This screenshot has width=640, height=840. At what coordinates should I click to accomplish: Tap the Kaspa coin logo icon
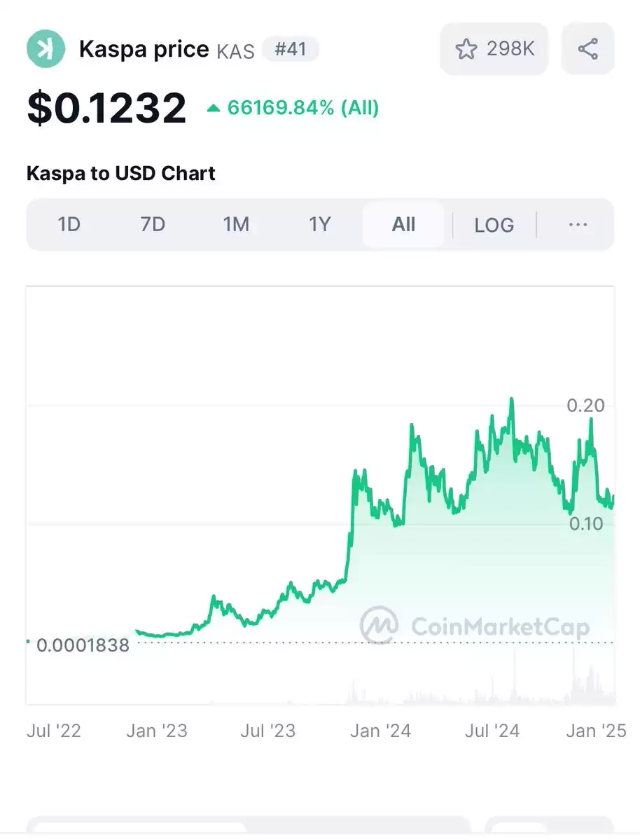coord(46,49)
